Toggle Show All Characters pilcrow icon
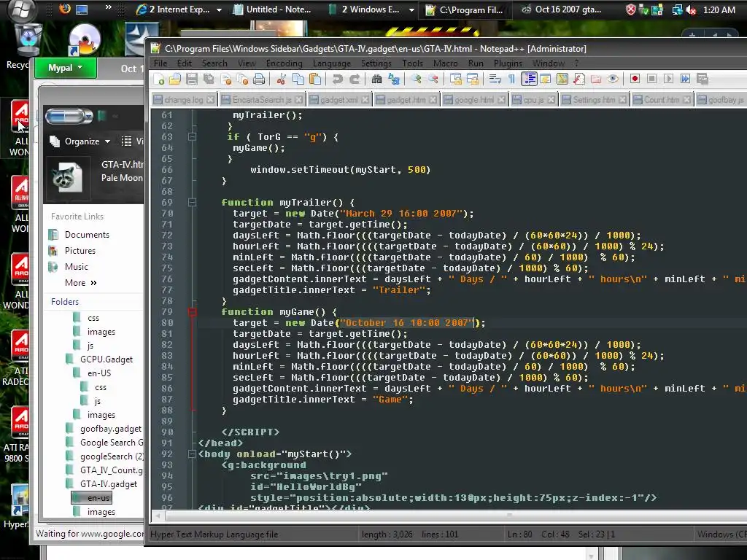 pos(511,79)
